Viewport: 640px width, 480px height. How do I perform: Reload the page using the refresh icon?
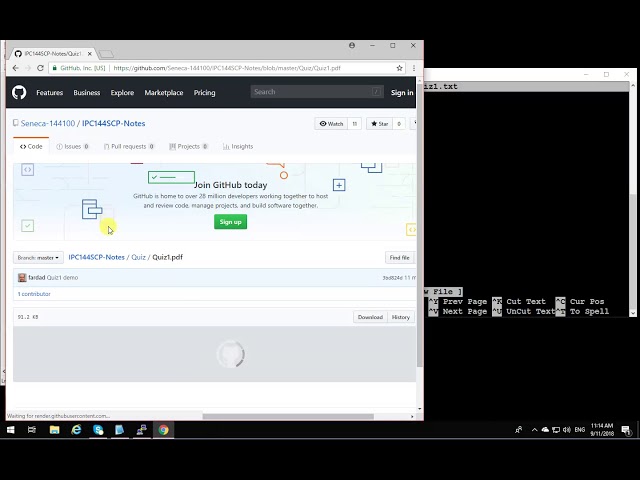click(x=40, y=68)
